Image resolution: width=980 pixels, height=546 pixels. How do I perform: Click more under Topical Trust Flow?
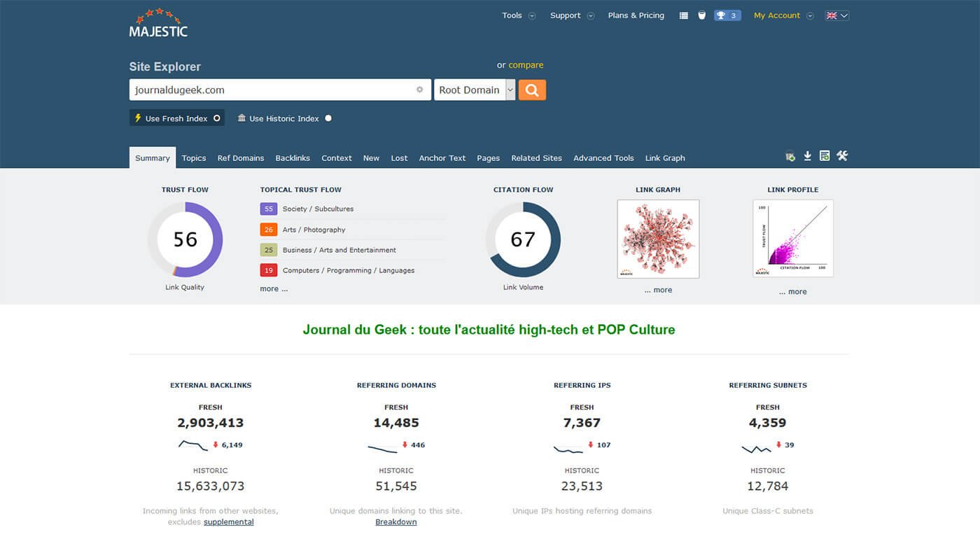coord(274,288)
